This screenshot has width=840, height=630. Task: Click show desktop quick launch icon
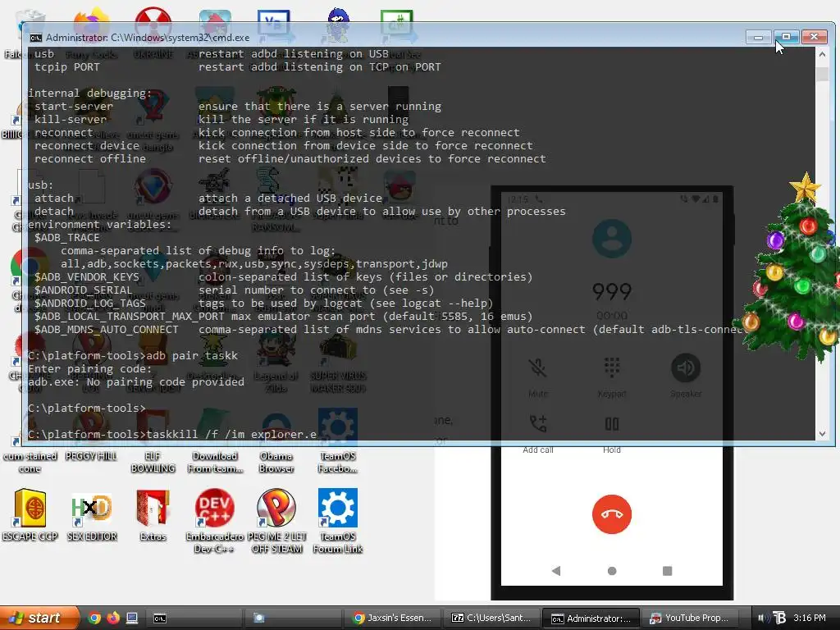tap(132, 619)
